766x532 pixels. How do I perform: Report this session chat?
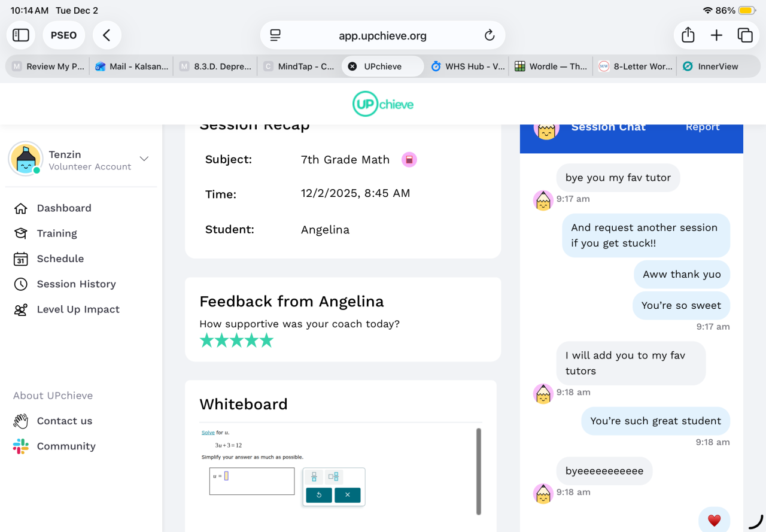pyautogui.click(x=703, y=127)
